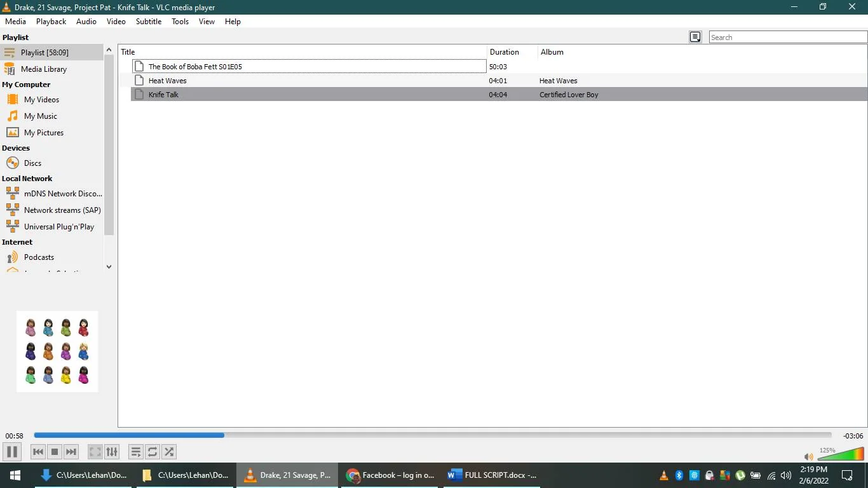The height and width of the screenshot is (488, 868).
Task: Open the Video menu
Action: (x=116, y=21)
